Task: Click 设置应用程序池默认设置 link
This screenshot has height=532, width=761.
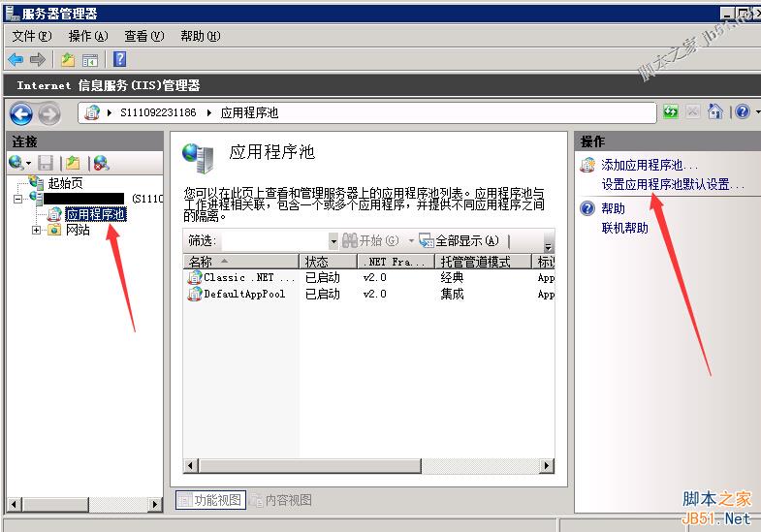Action: [x=672, y=184]
